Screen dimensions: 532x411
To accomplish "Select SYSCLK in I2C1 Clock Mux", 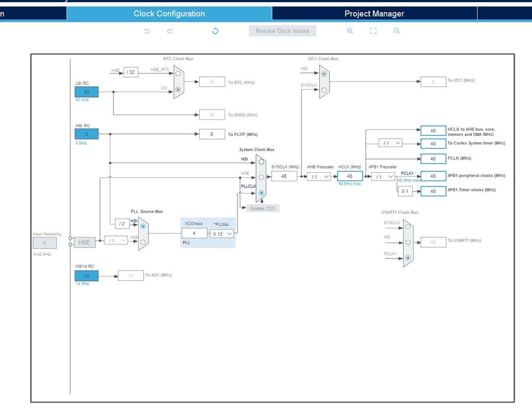I will [x=324, y=90].
